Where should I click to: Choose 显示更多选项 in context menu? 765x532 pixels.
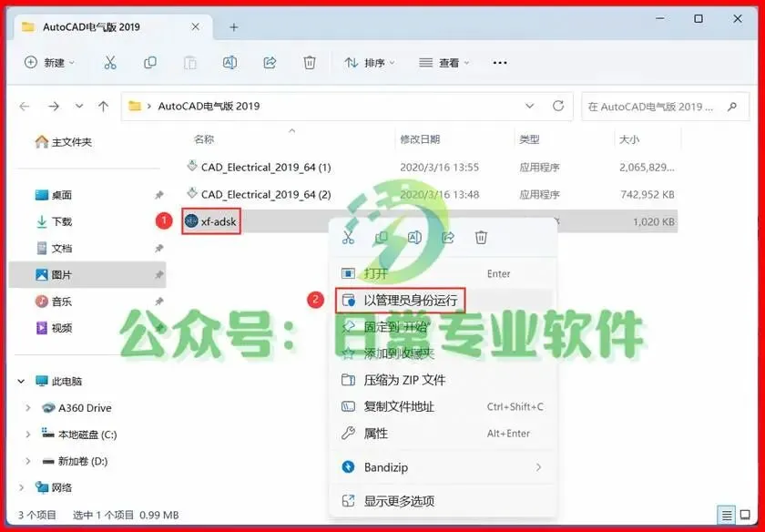point(443,501)
